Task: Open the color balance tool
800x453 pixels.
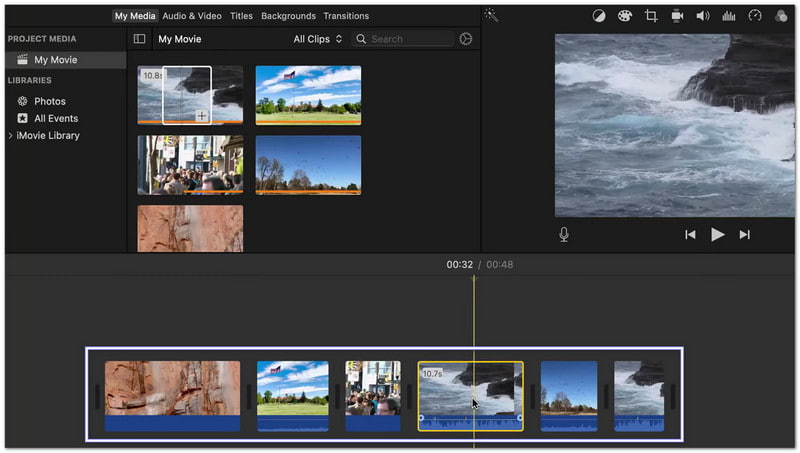Action: (x=599, y=16)
